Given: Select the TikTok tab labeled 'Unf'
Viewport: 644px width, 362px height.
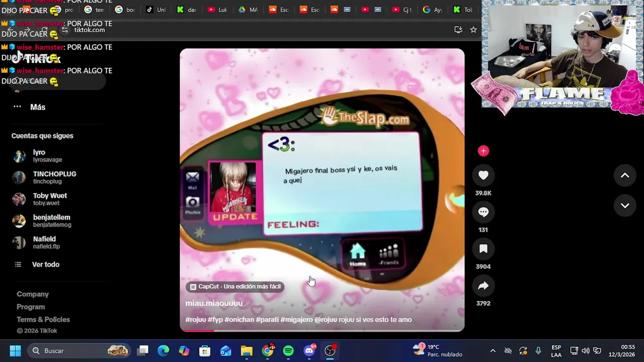Looking at the screenshot, I should 155,10.
